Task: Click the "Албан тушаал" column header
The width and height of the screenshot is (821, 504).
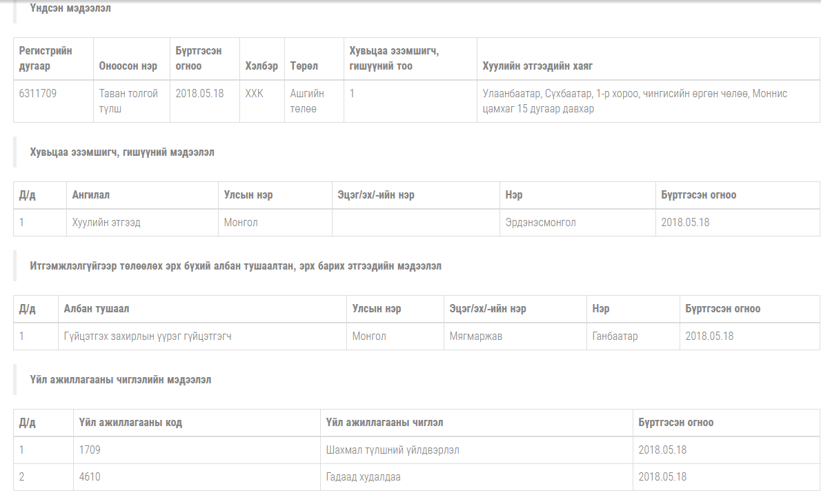Action: click(96, 309)
